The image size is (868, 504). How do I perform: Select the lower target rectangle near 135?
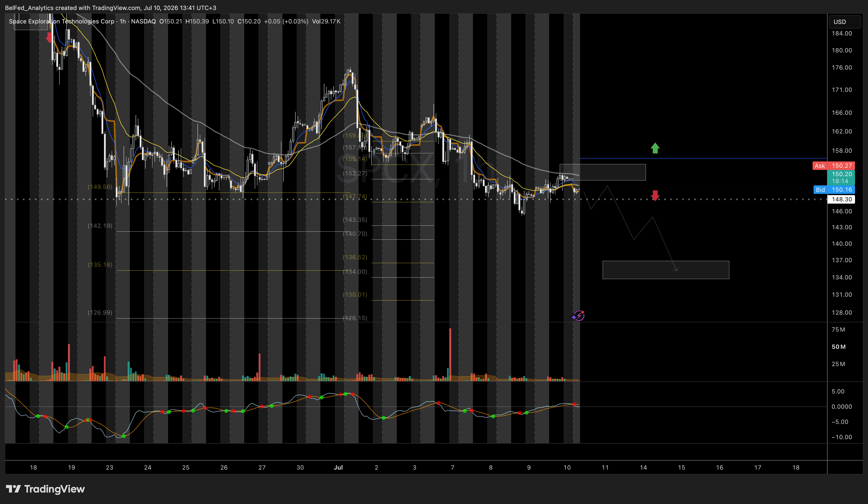point(665,270)
